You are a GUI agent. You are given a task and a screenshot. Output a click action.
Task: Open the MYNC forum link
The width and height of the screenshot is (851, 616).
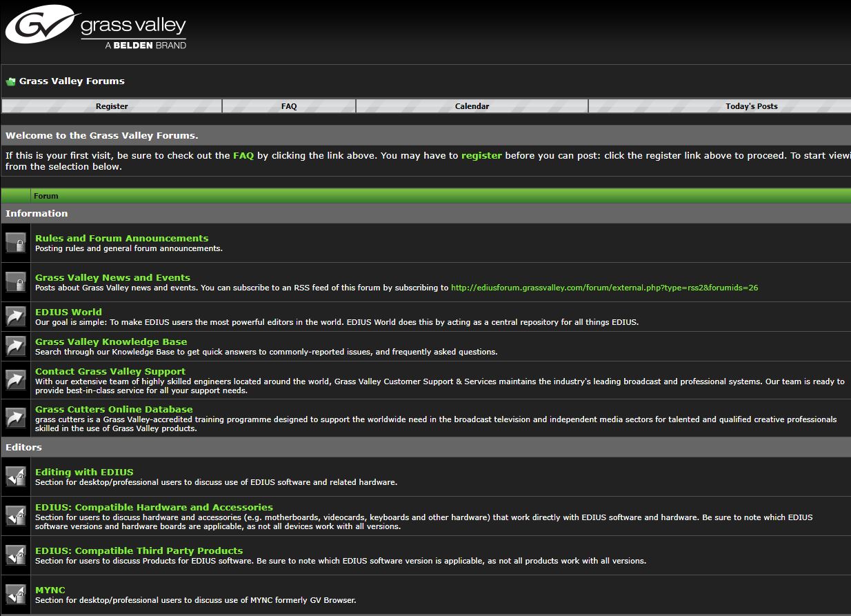coord(50,590)
